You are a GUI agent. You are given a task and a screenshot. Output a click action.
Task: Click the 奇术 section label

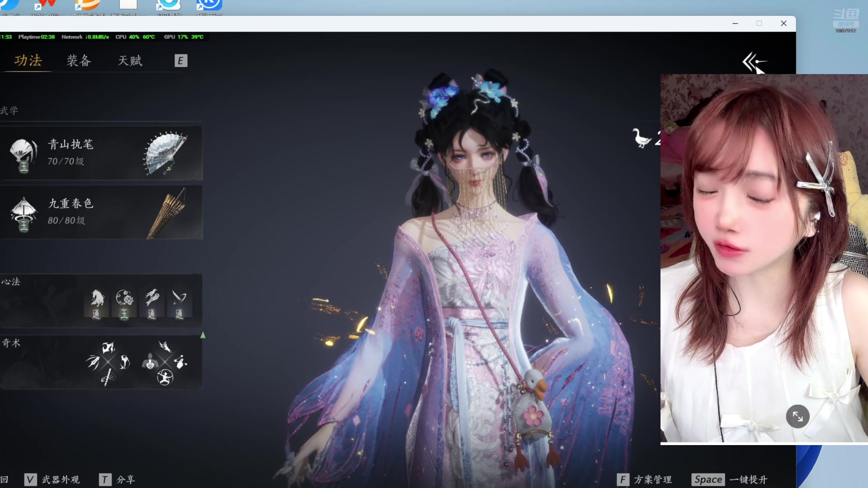11,343
